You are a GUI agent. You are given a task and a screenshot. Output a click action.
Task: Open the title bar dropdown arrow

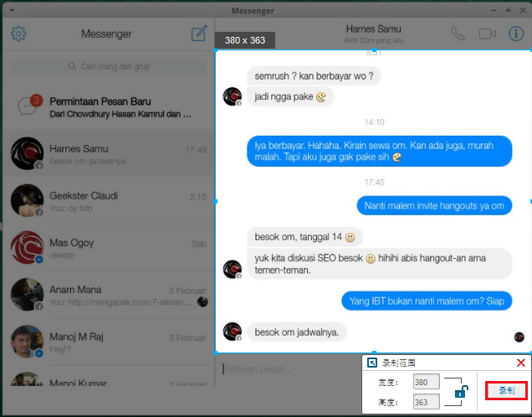tap(12, 10)
